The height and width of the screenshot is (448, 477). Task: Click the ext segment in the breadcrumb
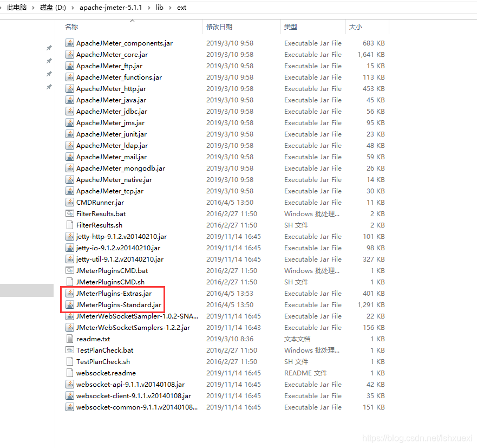click(181, 8)
